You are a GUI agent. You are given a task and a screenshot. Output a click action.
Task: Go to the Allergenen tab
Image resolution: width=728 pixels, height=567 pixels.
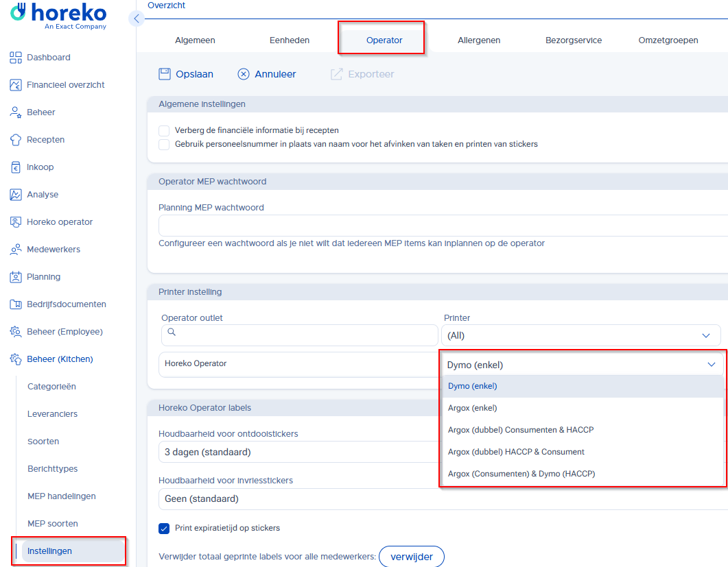[x=479, y=40]
